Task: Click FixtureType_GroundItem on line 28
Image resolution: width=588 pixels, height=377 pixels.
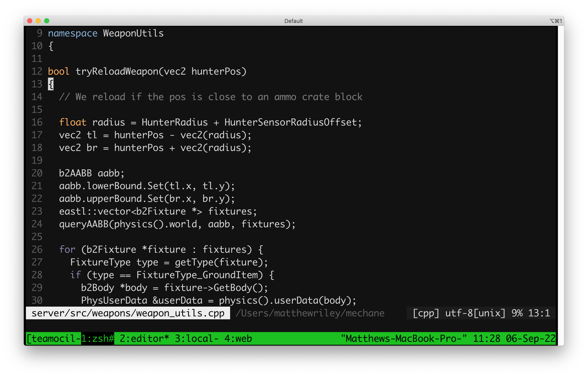Action: 197,275
